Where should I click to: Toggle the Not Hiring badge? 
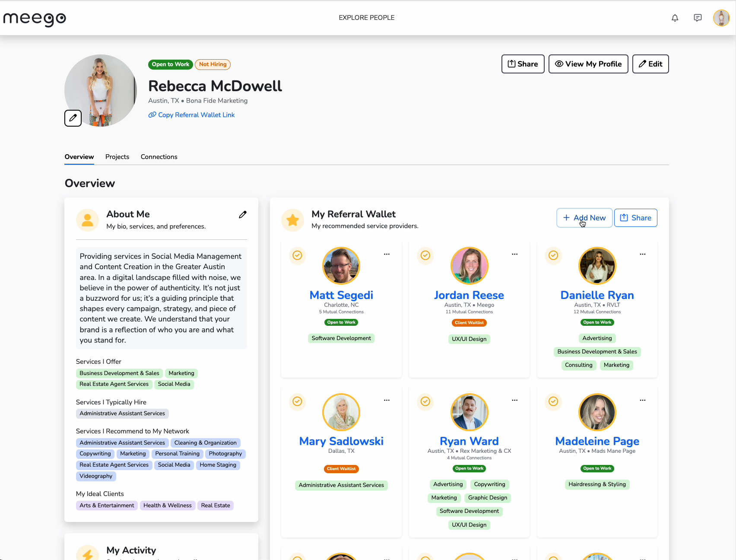coord(213,64)
